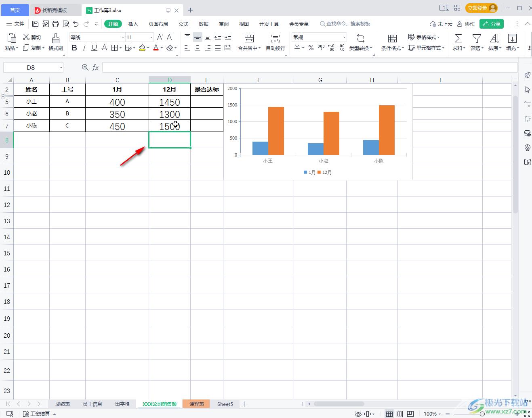Click the search commands field (查找命令)
Viewport: 532px width, 418px height.
click(x=345, y=24)
